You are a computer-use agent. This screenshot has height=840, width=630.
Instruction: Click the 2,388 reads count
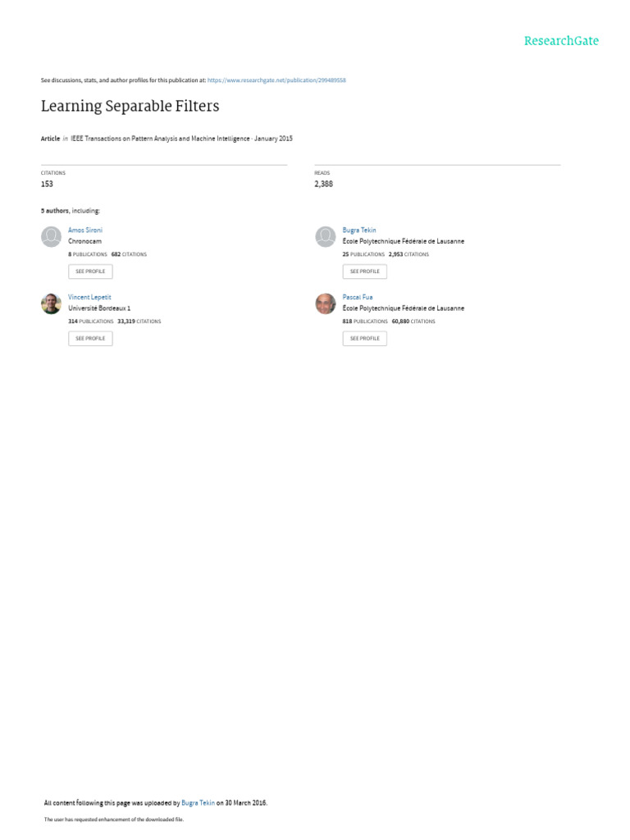323,184
